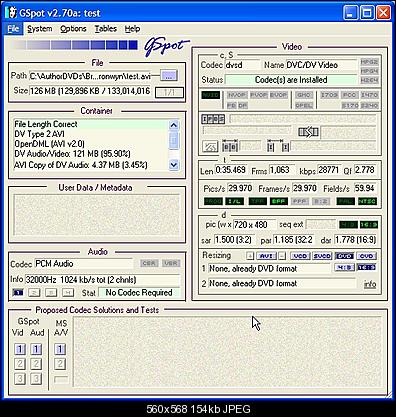Select 'OpenDML (AVI v2.0)' row
The image size is (396, 417).
(91, 144)
